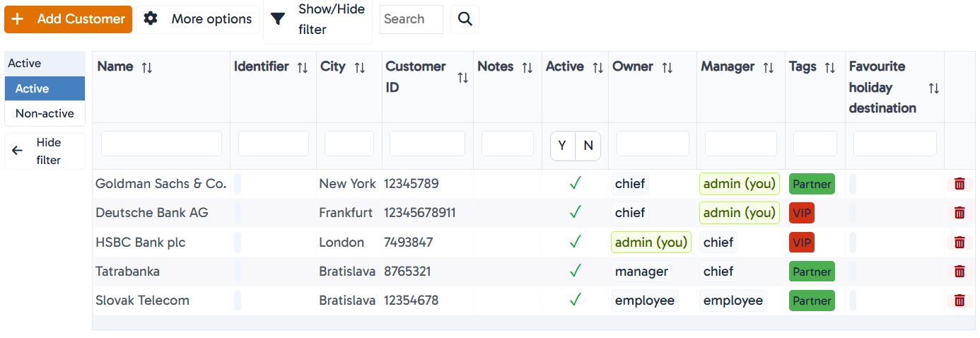Delete the Deutsche Bank AG row

pos(959,213)
